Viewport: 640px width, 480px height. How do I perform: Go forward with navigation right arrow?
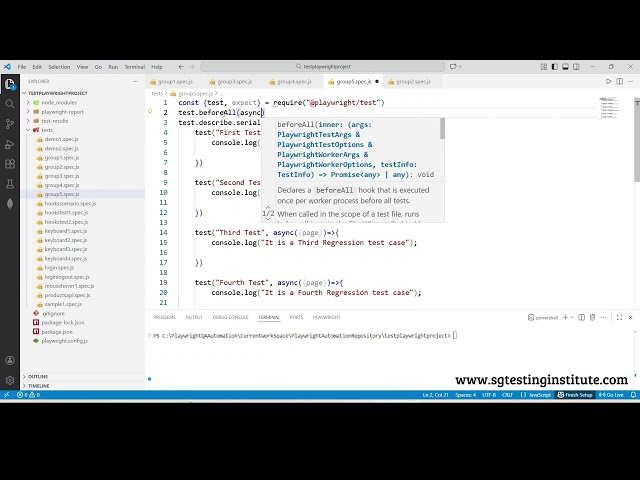pyautogui.click(x=192, y=67)
